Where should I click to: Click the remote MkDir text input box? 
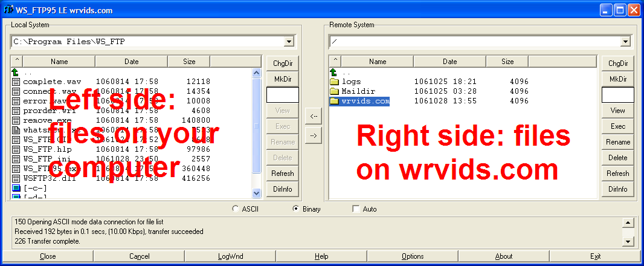(617, 95)
